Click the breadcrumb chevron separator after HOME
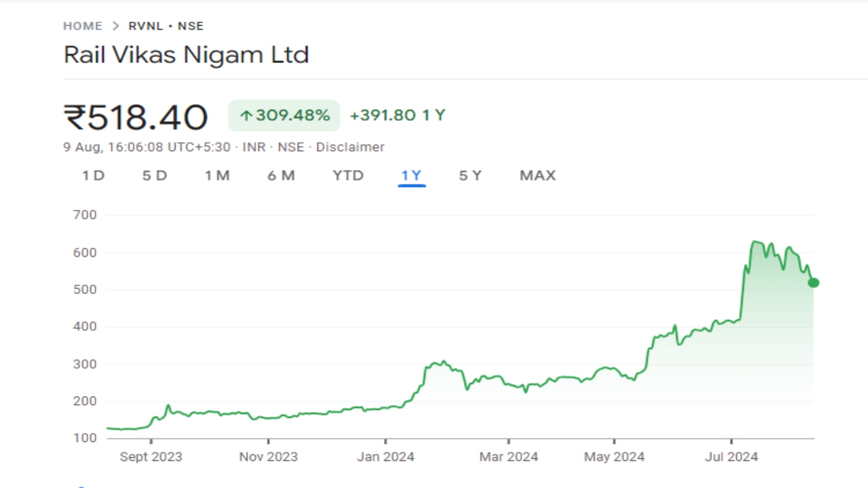Image resolution: width=868 pixels, height=488 pixels. tap(115, 26)
